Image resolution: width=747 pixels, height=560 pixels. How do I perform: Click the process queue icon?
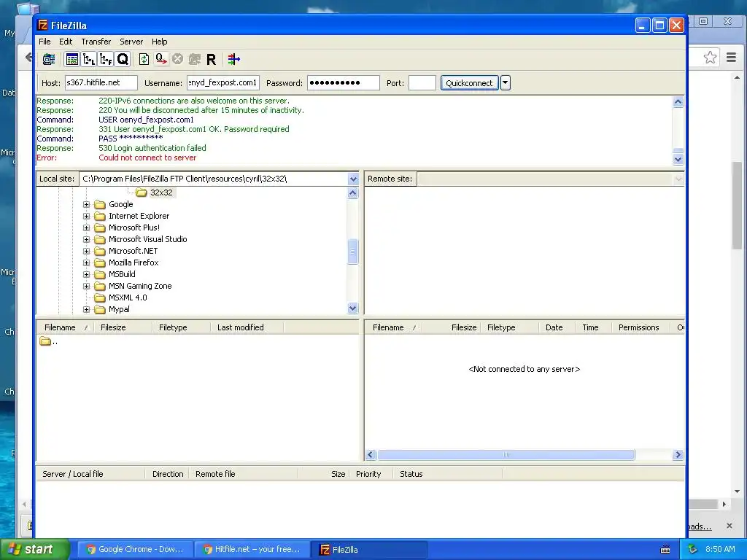[161, 60]
